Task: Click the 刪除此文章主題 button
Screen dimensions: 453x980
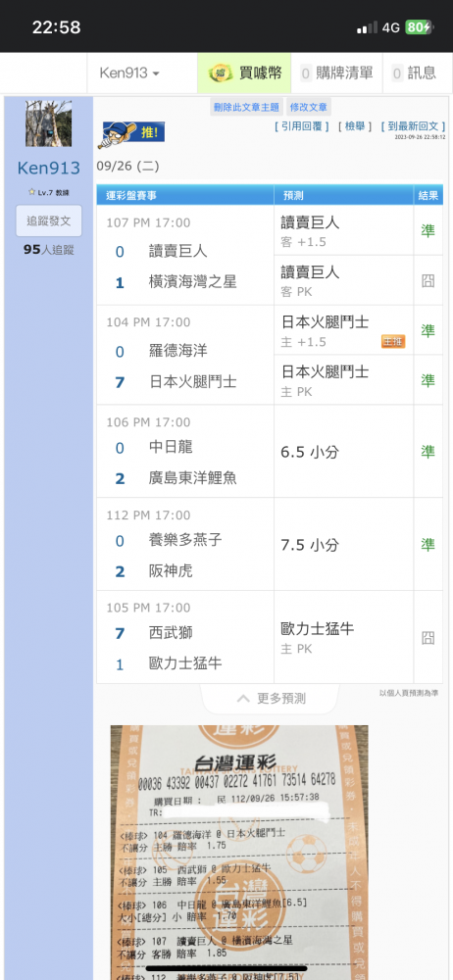Action: click(x=247, y=107)
